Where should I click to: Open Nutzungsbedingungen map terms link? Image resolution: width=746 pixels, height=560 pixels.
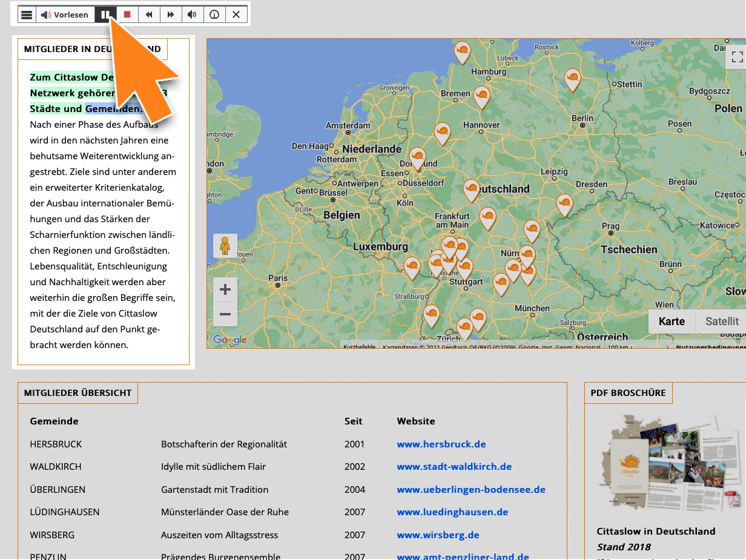[x=710, y=347]
